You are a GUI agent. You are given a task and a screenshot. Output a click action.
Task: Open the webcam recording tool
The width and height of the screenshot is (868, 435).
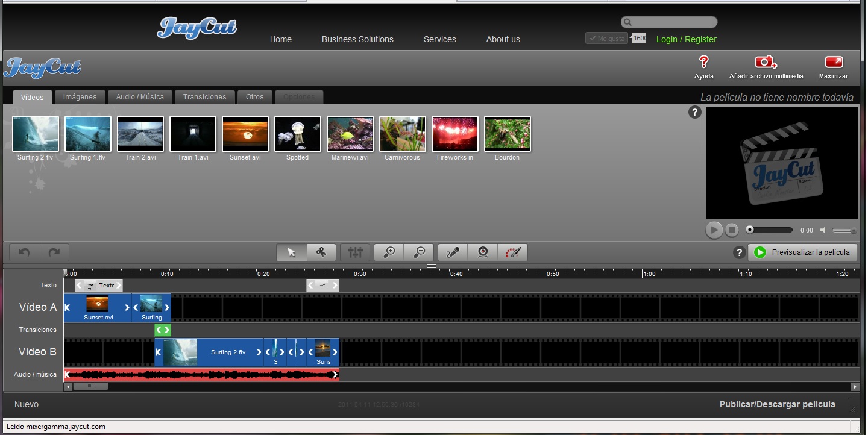click(x=483, y=252)
